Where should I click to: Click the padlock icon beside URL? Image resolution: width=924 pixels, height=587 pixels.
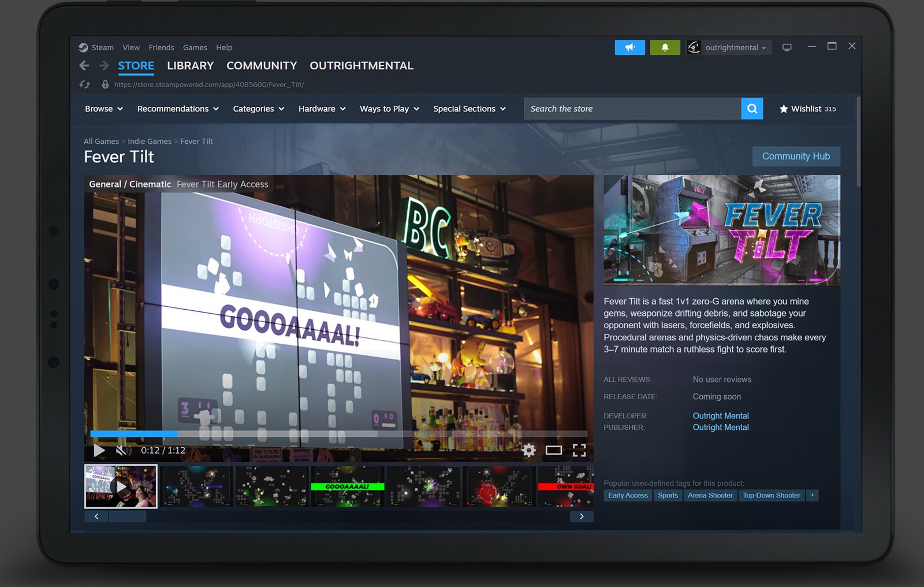coord(105,84)
